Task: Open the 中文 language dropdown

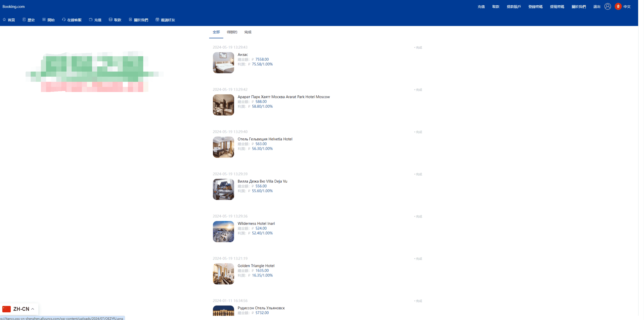Action: tap(627, 7)
